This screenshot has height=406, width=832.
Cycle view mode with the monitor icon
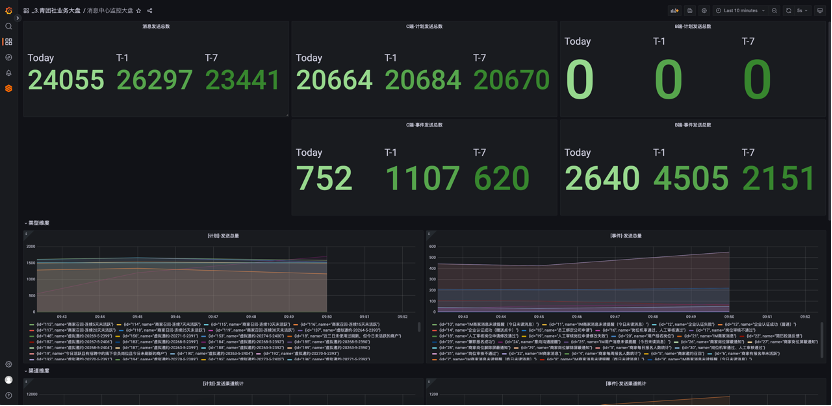click(821, 10)
